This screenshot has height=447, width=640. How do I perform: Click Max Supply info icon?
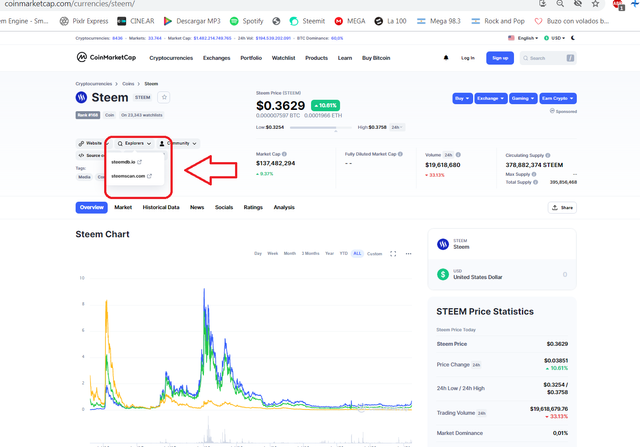pyautogui.click(x=534, y=174)
